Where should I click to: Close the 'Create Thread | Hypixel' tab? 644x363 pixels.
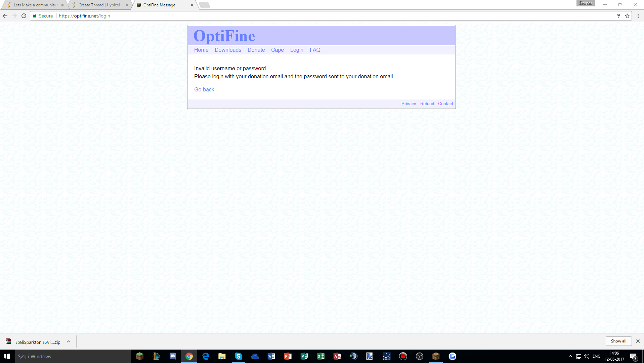tap(127, 5)
